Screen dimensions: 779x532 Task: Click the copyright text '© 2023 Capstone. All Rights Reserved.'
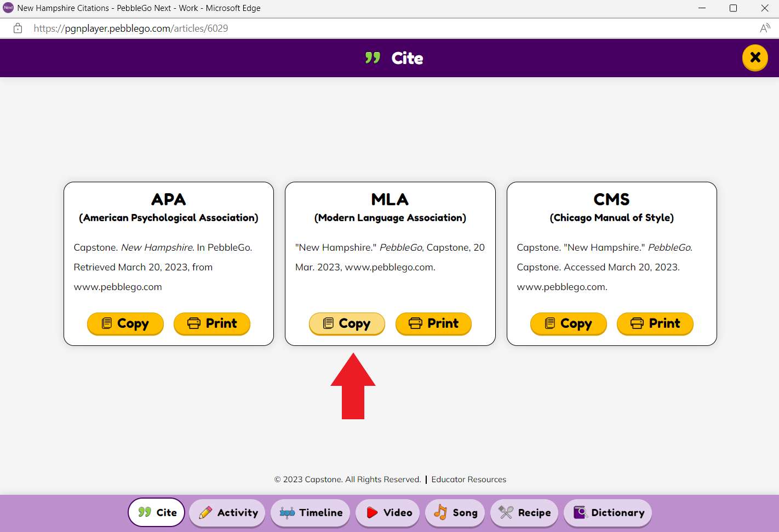348,479
